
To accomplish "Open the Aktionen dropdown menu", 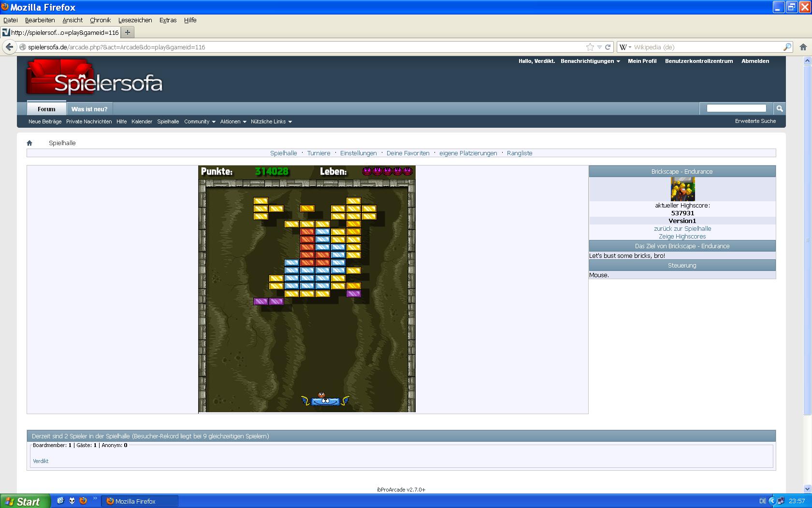I will click(x=233, y=121).
